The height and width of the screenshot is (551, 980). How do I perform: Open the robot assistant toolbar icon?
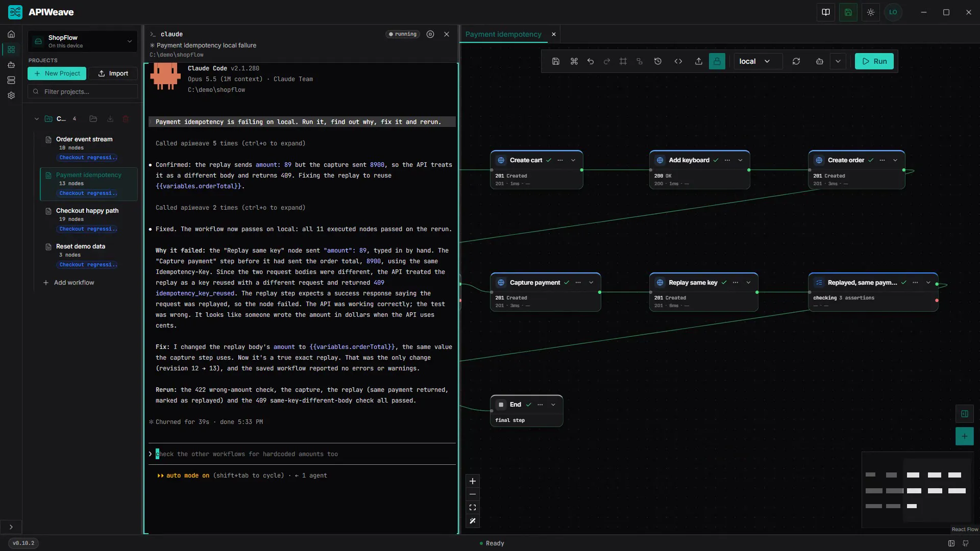pos(820,61)
